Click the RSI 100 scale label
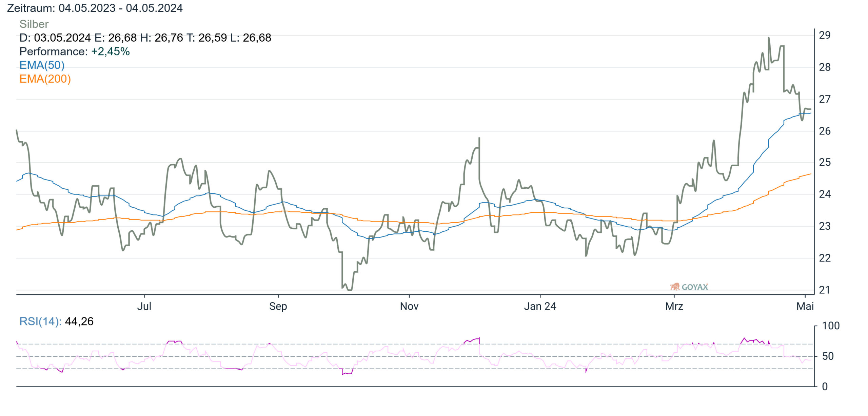Image resolution: width=868 pixels, height=416 pixels. click(x=831, y=326)
